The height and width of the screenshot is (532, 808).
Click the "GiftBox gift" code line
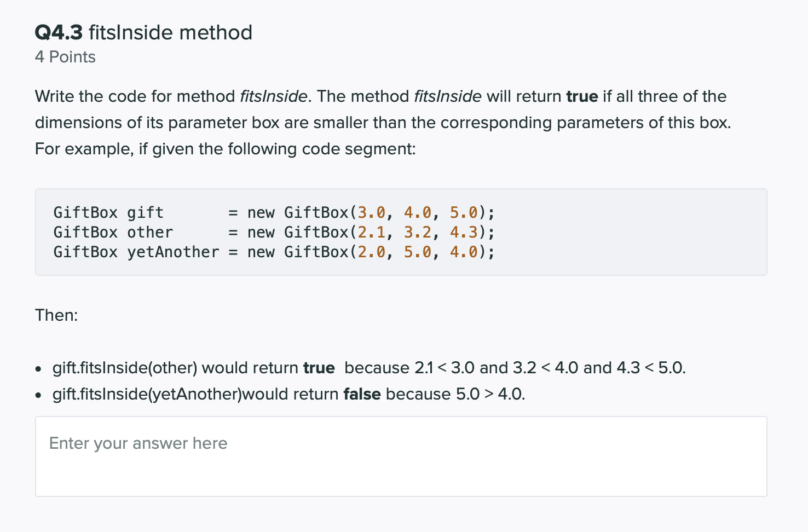tap(274, 212)
